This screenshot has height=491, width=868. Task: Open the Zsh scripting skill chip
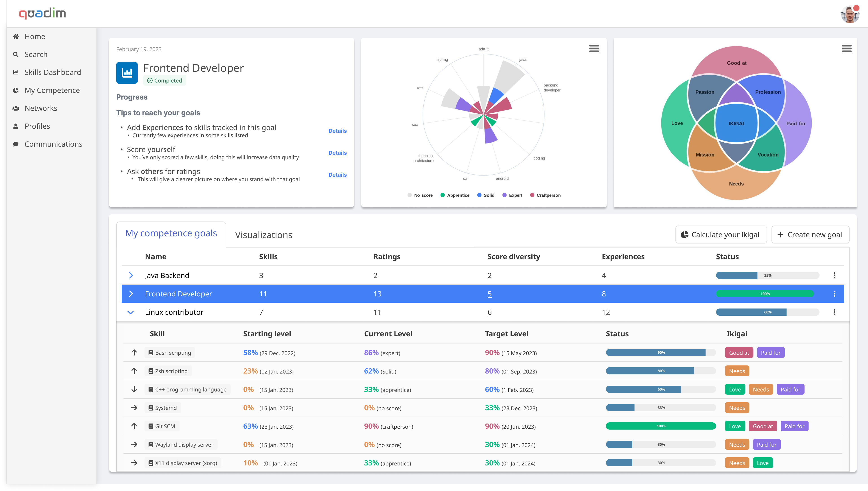tap(168, 371)
